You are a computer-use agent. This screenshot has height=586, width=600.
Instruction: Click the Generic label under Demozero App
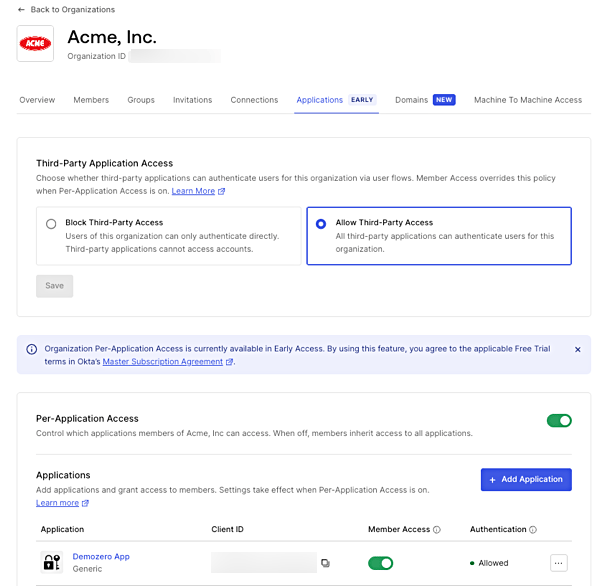pyautogui.click(x=87, y=569)
